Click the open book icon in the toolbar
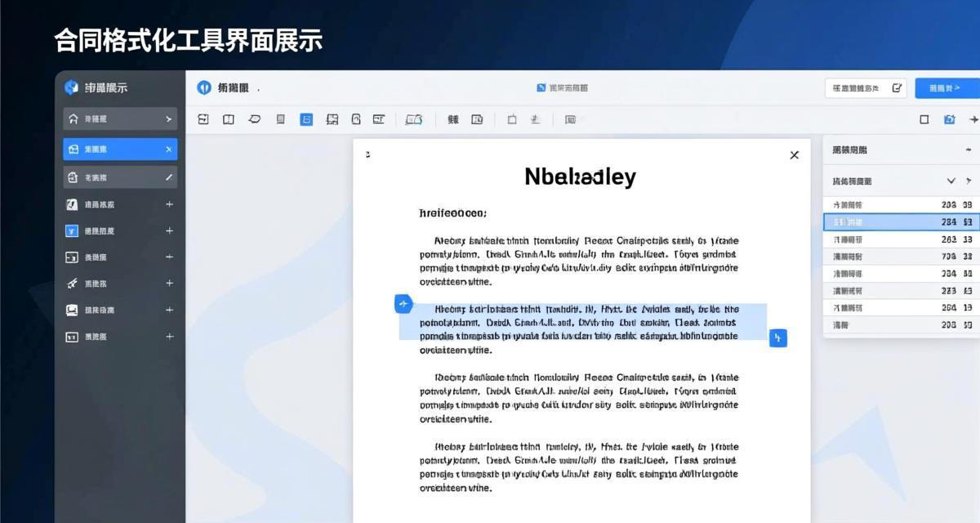Image resolution: width=980 pixels, height=523 pixels. (414, 119)
